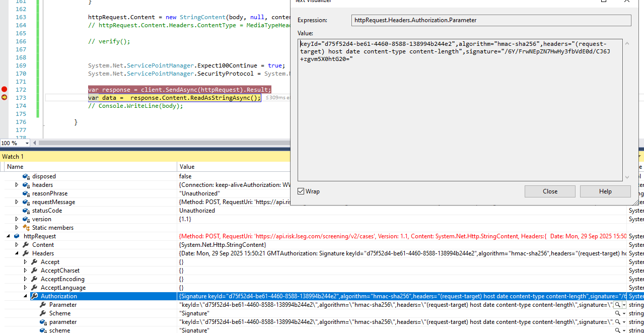Click the wrench icon beside Authorization
Screen dimensions: 644x333
pyautogui.click(x=34, y=296)
